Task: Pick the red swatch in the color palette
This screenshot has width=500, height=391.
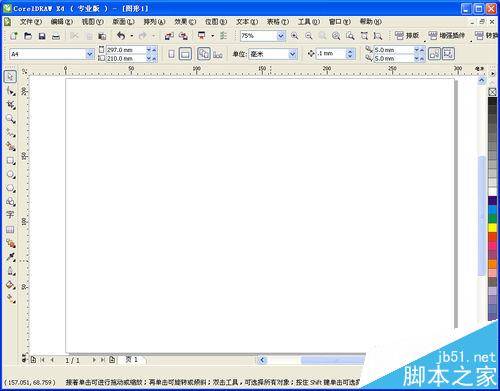Action: tap(493, 237)
